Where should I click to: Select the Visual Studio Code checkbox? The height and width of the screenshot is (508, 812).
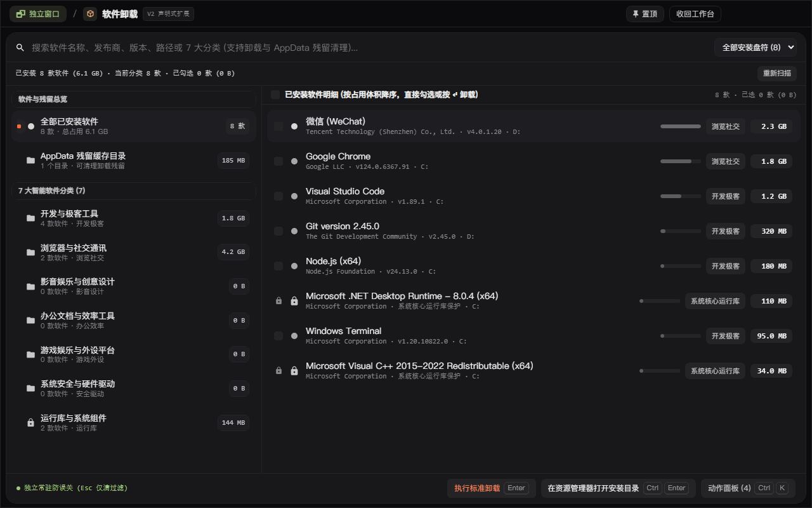pos(278,196)
